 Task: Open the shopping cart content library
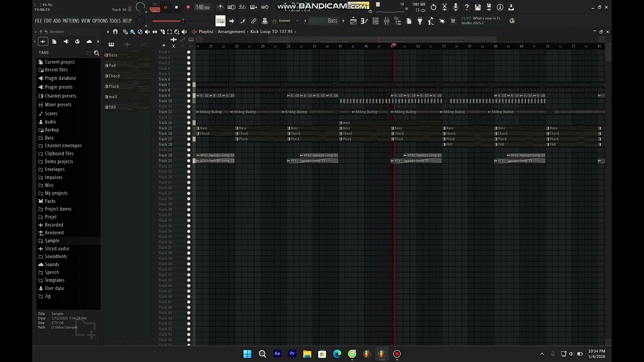[x=453, y=21]
